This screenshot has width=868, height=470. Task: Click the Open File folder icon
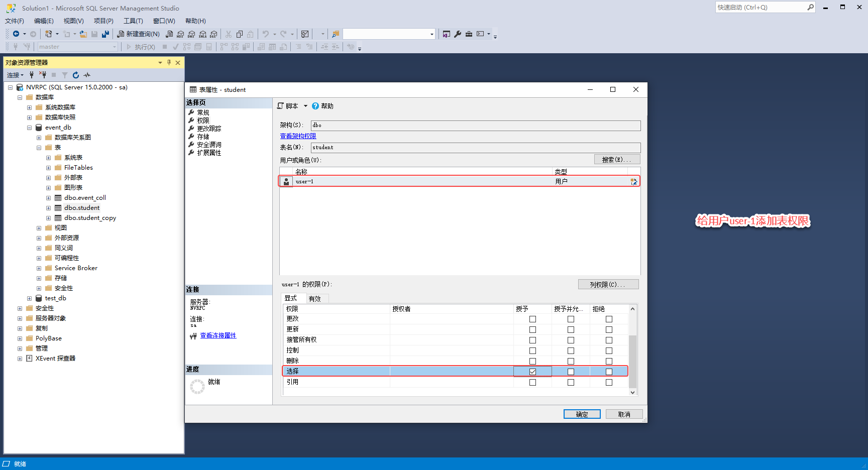click(x=83, y=34)
